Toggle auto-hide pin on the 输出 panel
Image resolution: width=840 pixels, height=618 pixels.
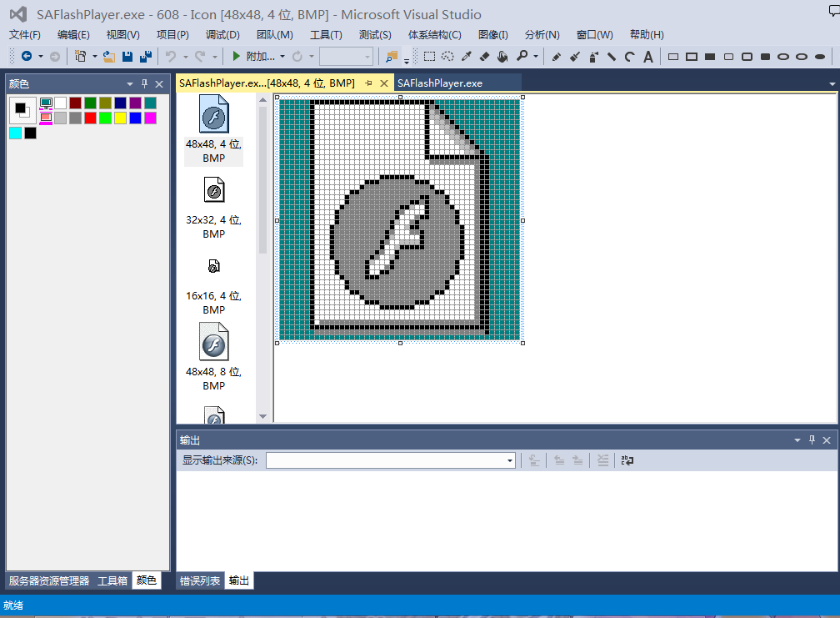[x=812, y=440]
